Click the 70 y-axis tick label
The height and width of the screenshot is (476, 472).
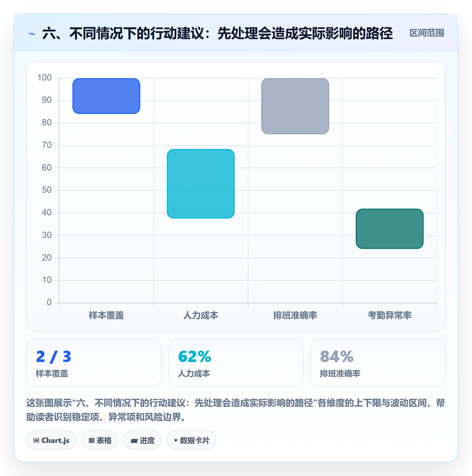(47, 145)
